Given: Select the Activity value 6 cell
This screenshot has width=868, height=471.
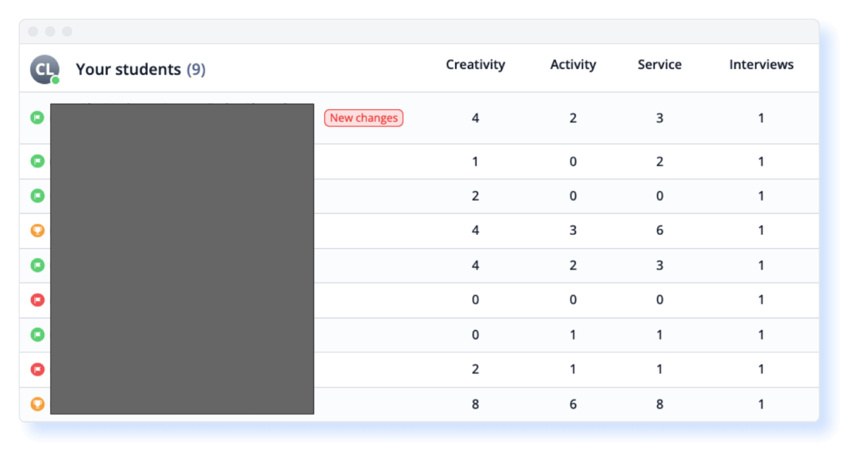Looking at the screenshot, I should [573, 404].
